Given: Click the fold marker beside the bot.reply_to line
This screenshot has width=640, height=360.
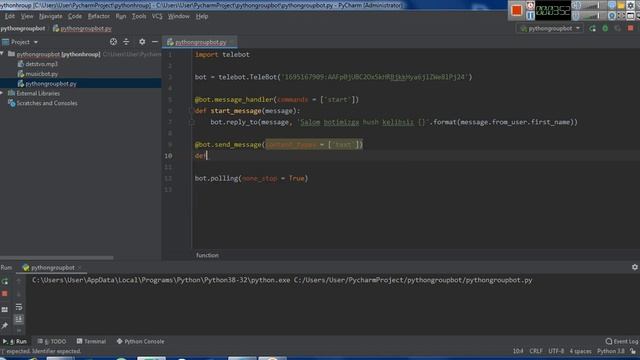Looking at the screenshot, I should pos(192,122).
